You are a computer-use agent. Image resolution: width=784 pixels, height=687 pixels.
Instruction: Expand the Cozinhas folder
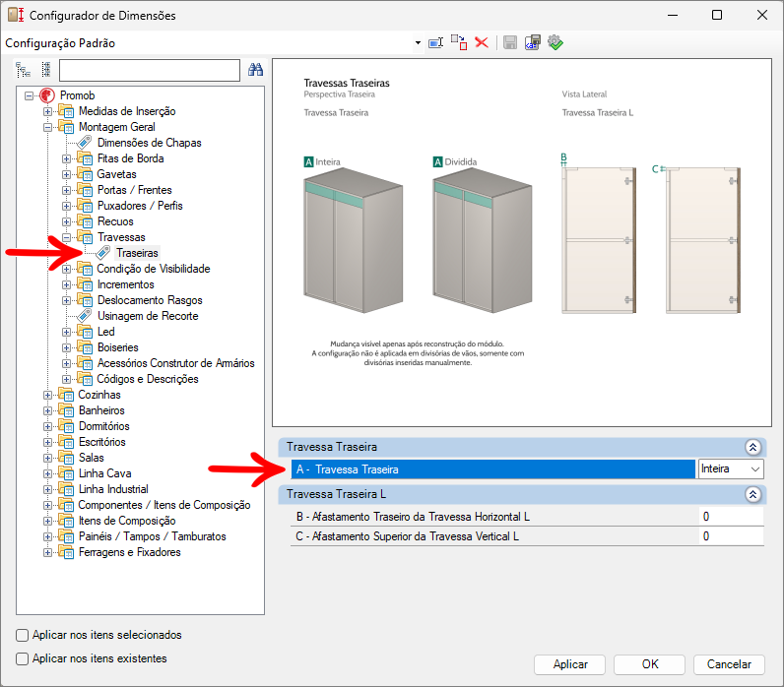click(47, 396)
